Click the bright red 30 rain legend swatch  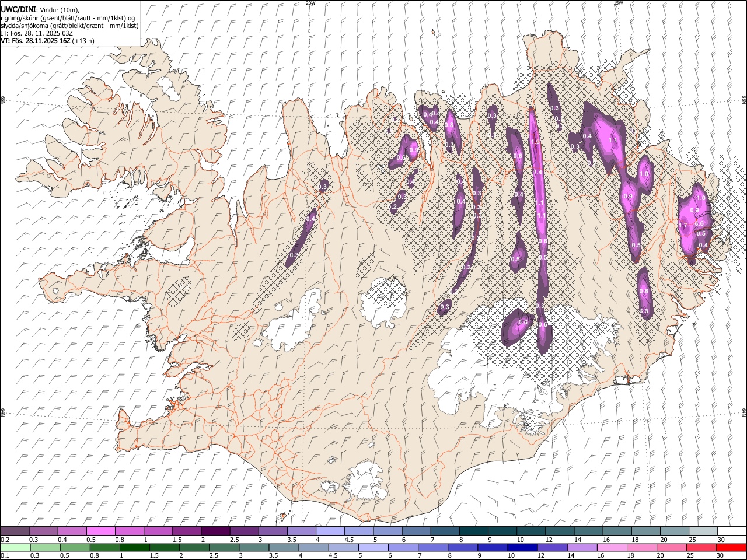pos(731,547)
